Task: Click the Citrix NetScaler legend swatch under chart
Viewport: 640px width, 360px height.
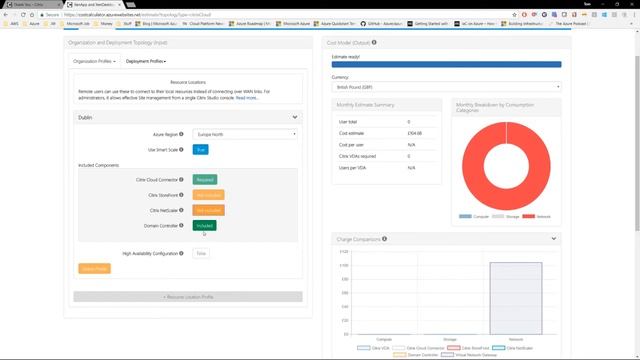Action: tap(498, 348)
